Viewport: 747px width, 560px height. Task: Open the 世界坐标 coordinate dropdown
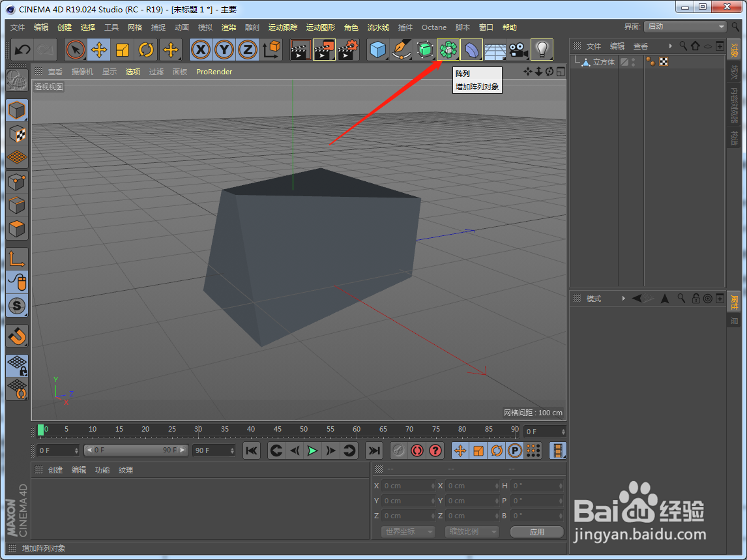408,531
